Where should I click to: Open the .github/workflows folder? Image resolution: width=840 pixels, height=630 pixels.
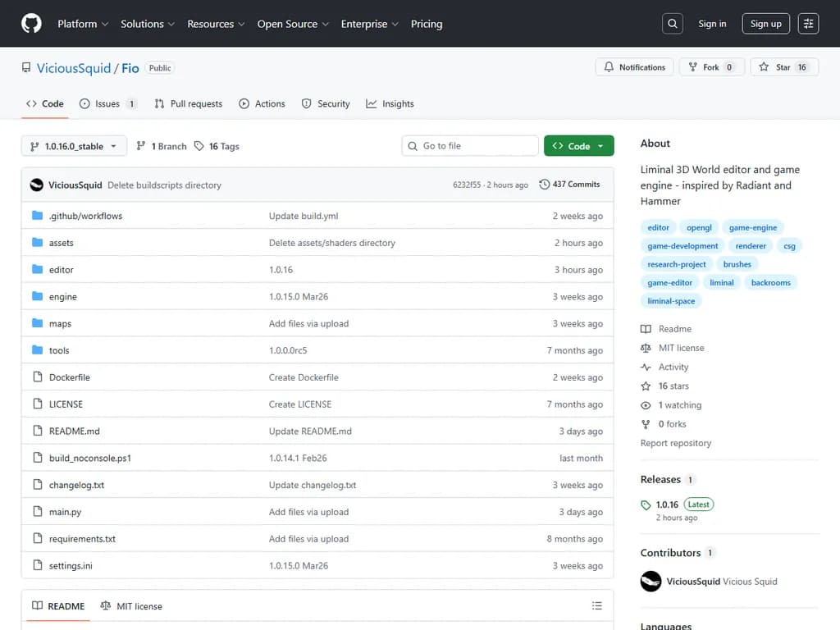[x=85, y=216]
